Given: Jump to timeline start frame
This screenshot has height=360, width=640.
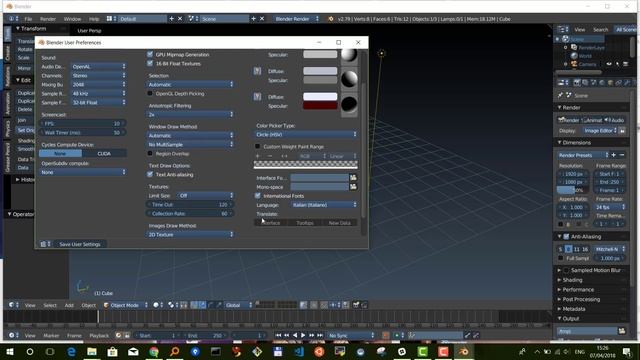Looking at the screenshot, I should click(x=278, y=336).
